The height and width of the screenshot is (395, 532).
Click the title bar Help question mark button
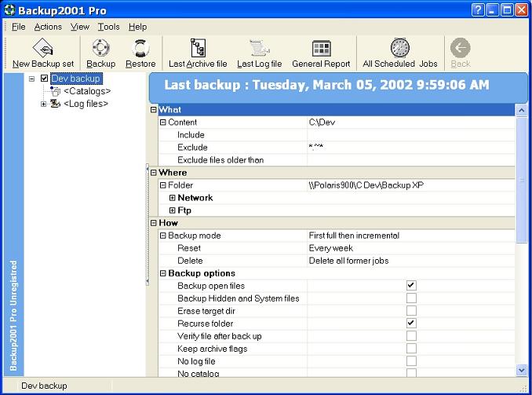(478, 10)
